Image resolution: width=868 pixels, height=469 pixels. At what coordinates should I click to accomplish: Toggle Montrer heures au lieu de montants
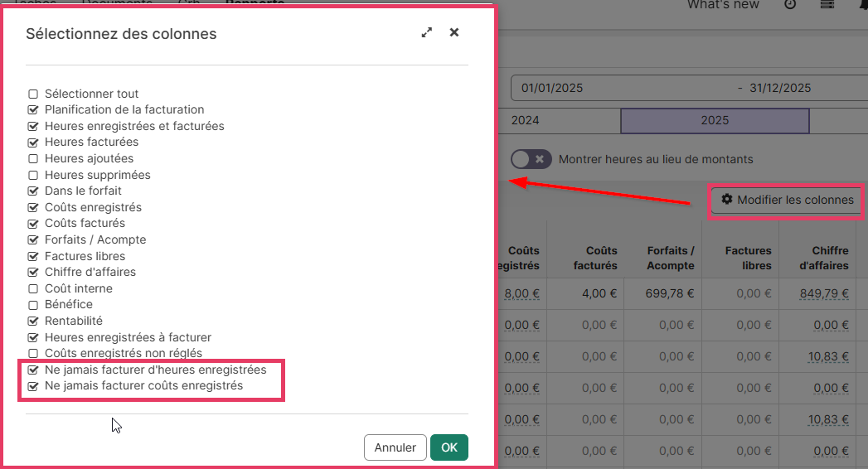(x=531, y=159)
